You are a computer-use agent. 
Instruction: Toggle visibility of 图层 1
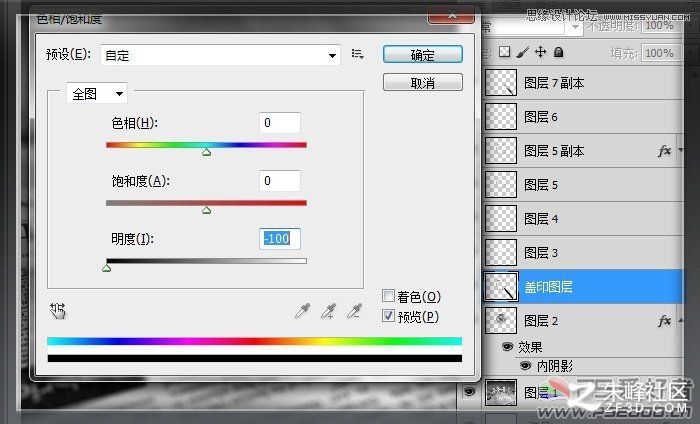(469, 391)
